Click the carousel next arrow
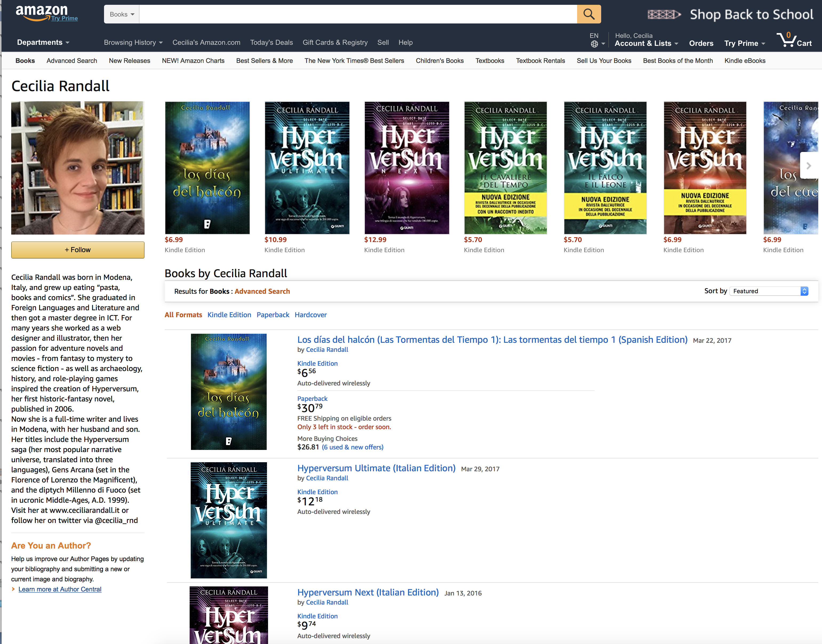The image size is (822, 644). [808, 166]
